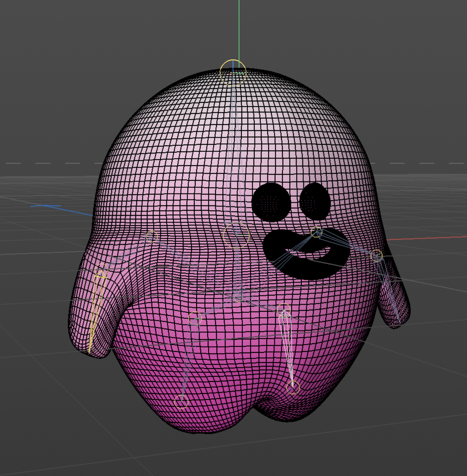467x476 pixels.
Task: Click the joint circle at the left hip
Action: click(x=195, y=318)
